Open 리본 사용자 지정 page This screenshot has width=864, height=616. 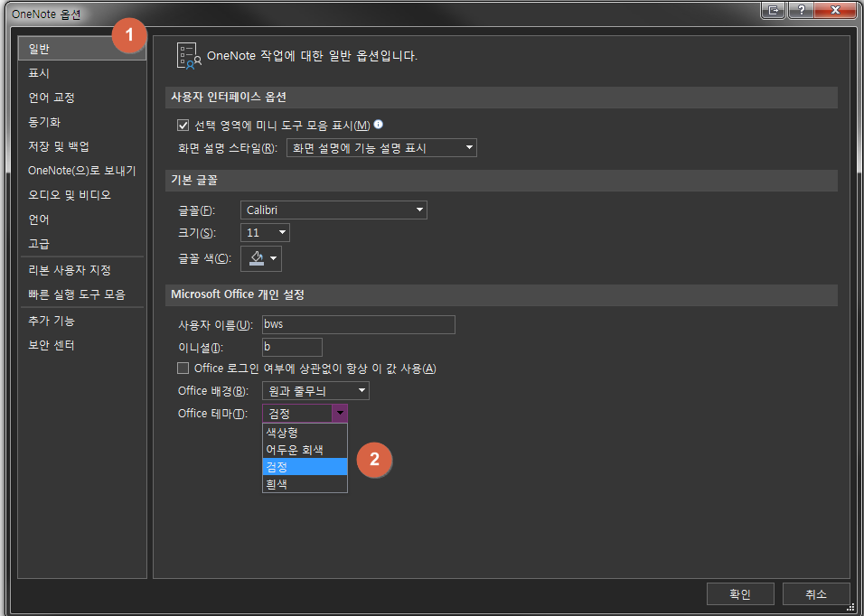pyautogui.click(x=81, y=270)
